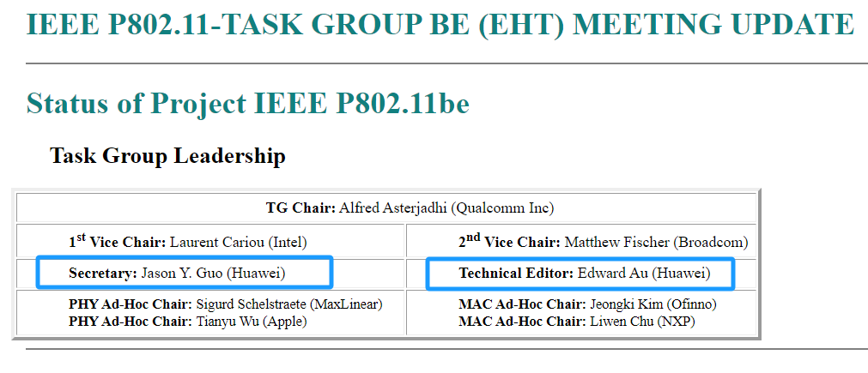Click the TG Chair bold label

(x=300, y=208)
